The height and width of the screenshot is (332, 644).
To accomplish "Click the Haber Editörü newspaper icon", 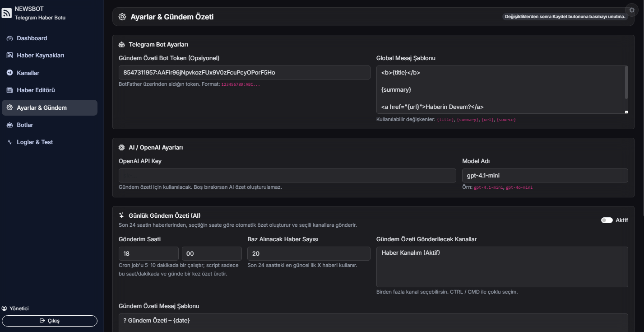I will (9, 90).
